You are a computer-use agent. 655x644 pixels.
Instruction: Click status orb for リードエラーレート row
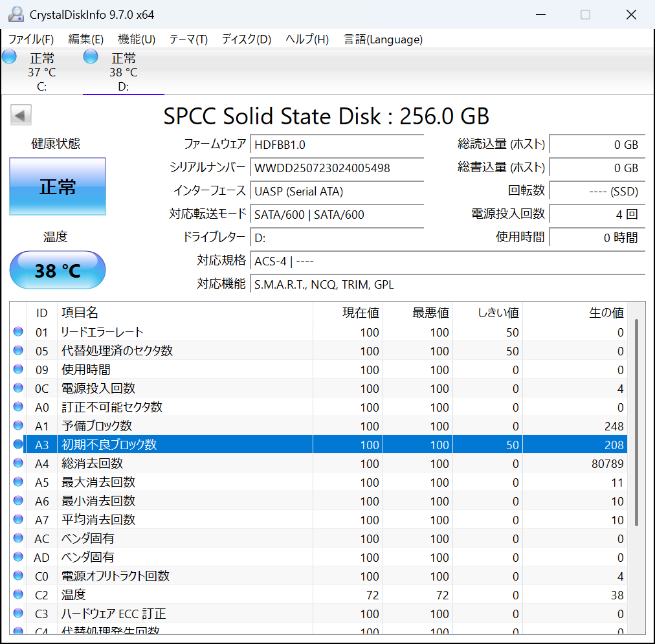coord(18,332)
